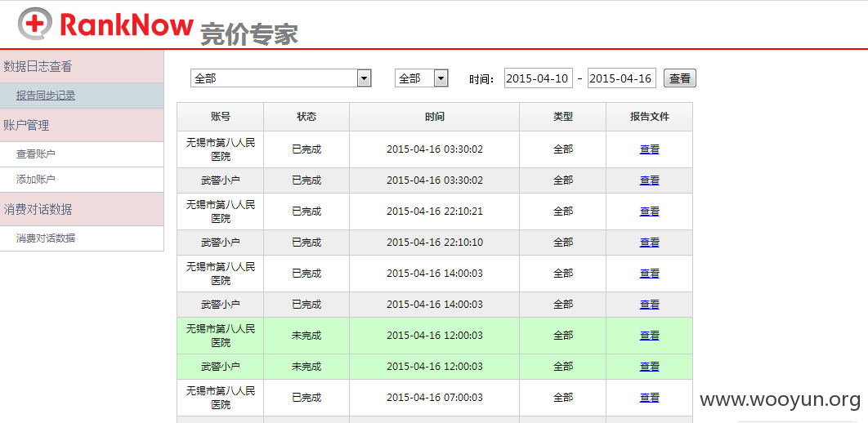Click the 报告文件 column header
The image size is (868, 423).
pos(649,117)
